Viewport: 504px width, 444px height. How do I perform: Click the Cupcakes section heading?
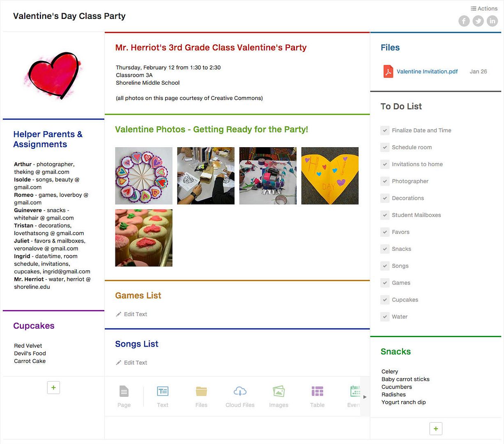34,326
